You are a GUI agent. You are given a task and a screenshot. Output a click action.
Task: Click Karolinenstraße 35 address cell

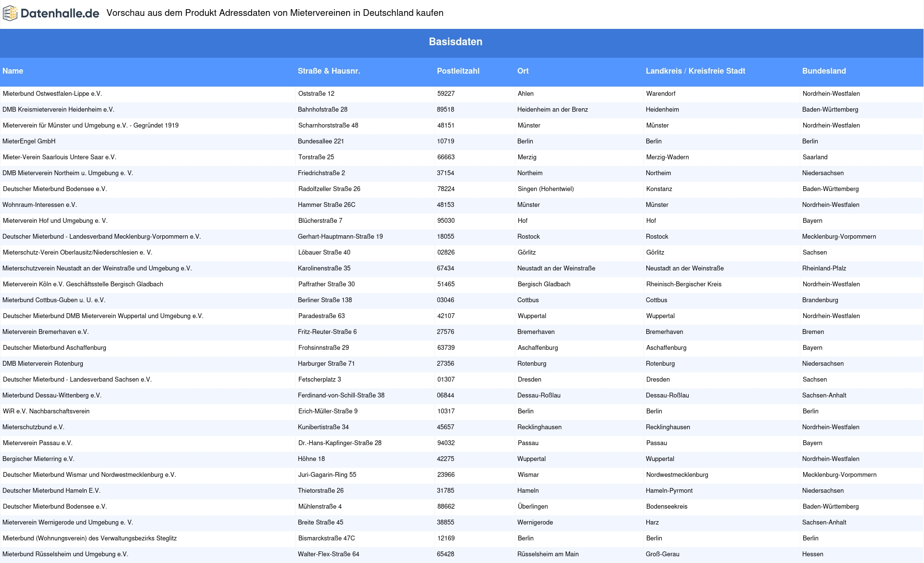pos(324,269)
